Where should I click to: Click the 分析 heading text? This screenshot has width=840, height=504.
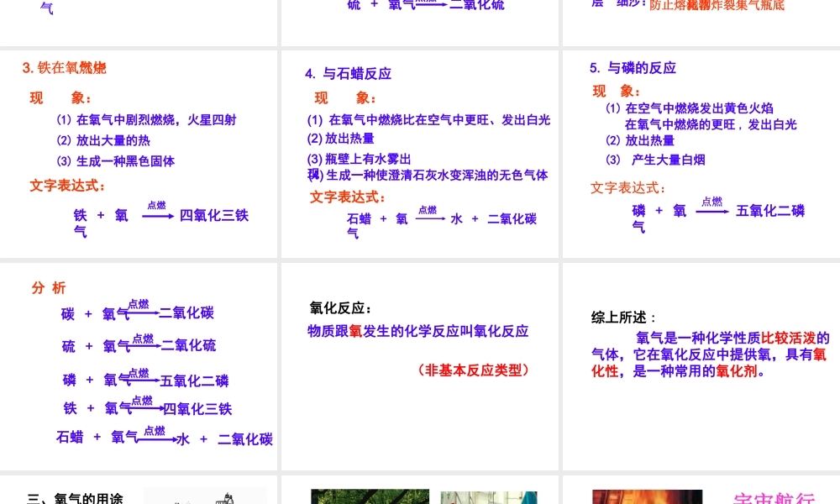(x=49, y=288)
